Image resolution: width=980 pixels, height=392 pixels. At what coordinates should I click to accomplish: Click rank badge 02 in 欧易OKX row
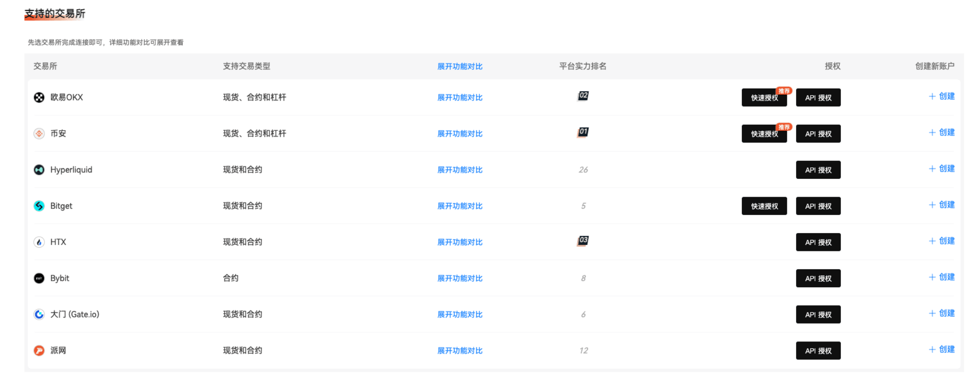pyautogui.click(x=583, y=96)
